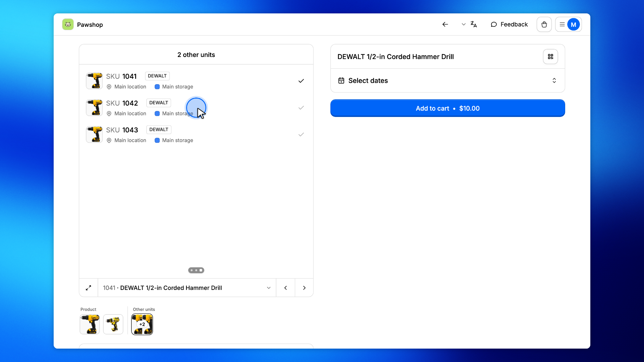Open the language translate icon
This screenshot has height=362, width=644.
point(474,24)
